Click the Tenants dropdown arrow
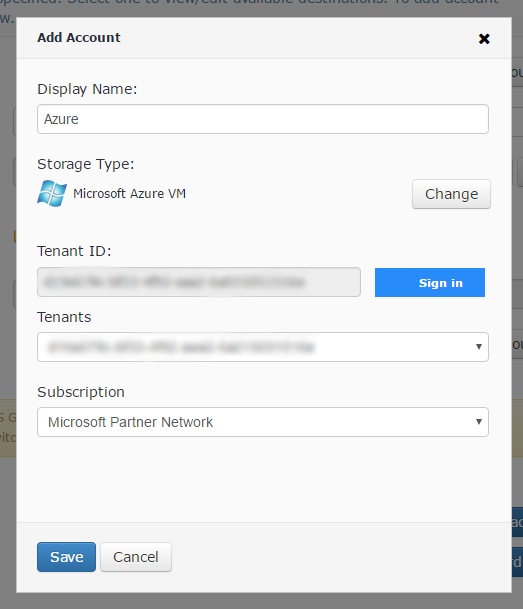 479,346
